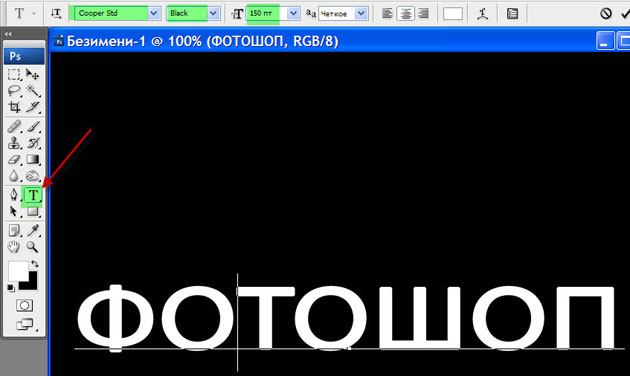Click the ФОТОШОП text on the canvas
The height and width of the screenshot is (376, 630).
point(346,319)
